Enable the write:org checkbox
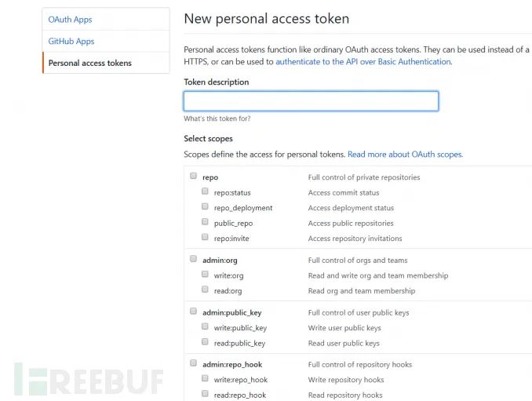Viewport: 532px width, 401px height. tap(205, 274)
